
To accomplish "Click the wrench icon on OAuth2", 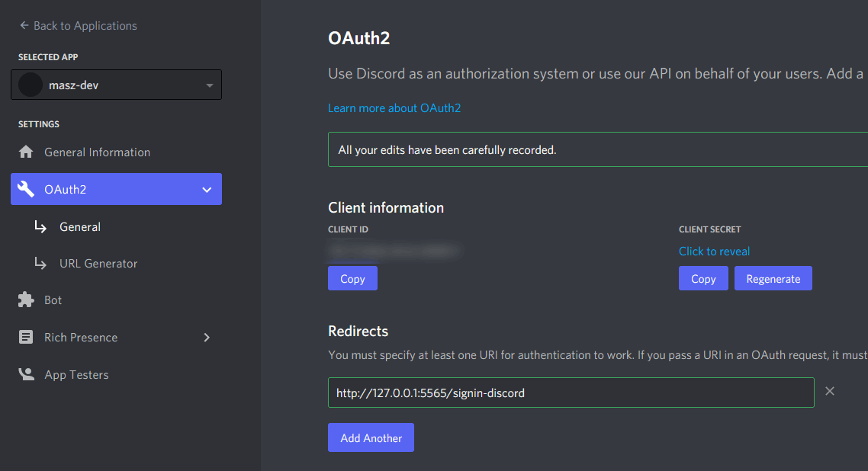I will 25,189.
